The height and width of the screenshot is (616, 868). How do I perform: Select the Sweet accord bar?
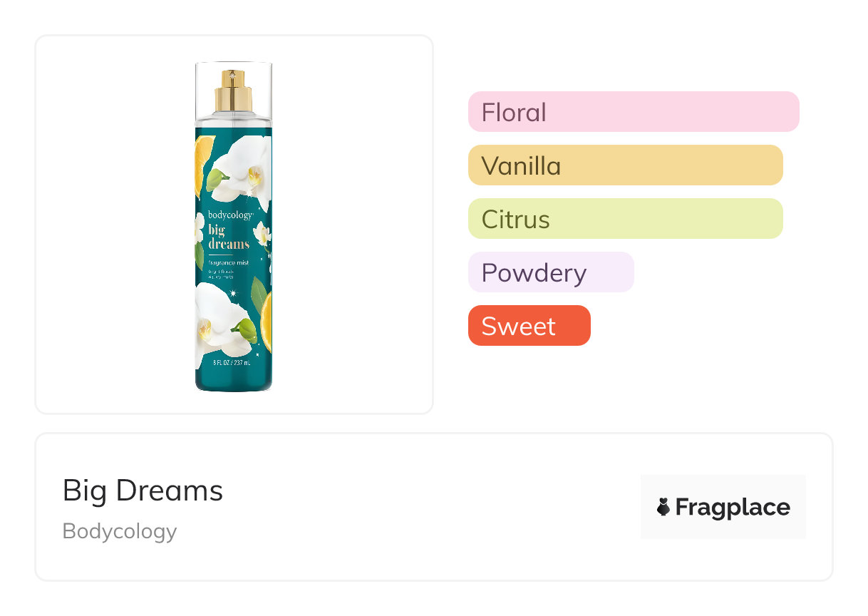[x=529, y=326]
